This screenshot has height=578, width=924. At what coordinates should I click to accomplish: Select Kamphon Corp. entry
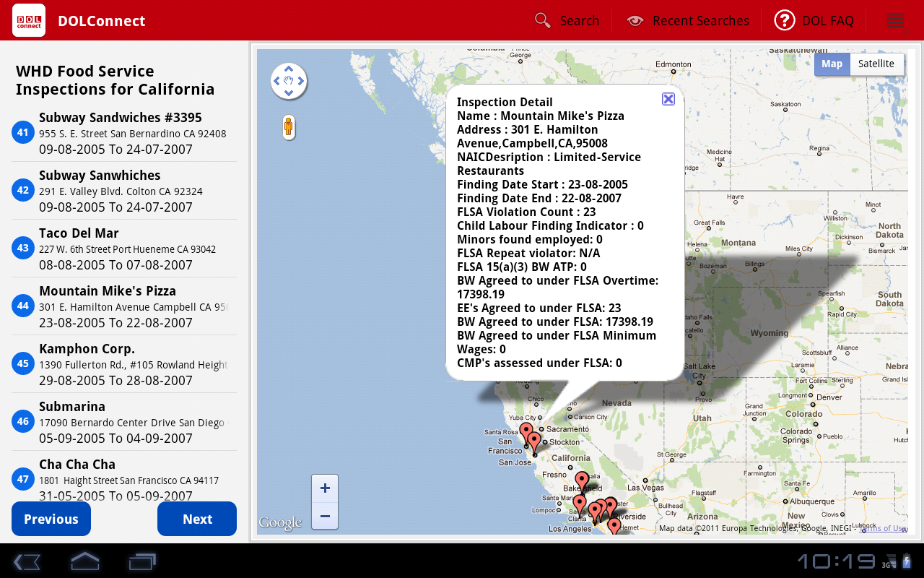pyautogui.click(x=124, y=364)
